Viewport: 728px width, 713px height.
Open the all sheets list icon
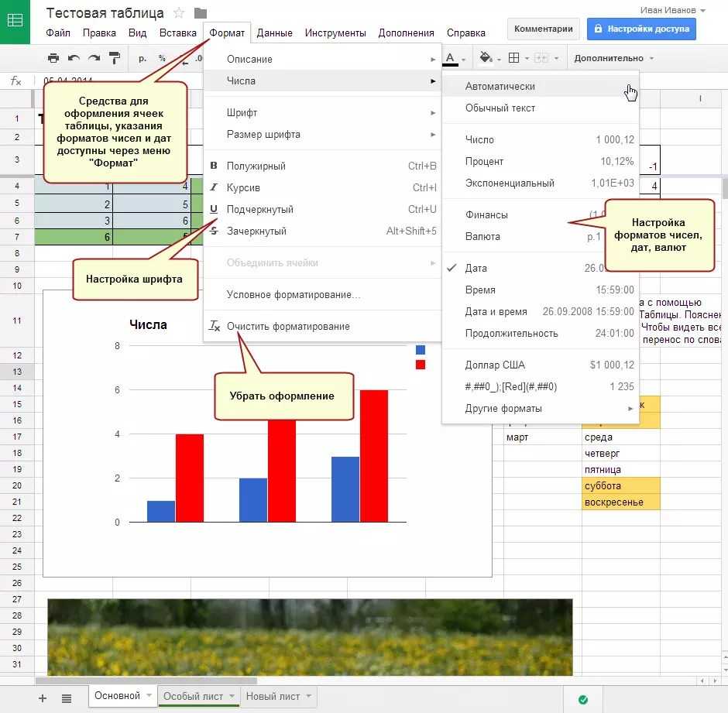pyautogui.click(x=67, y=698)
